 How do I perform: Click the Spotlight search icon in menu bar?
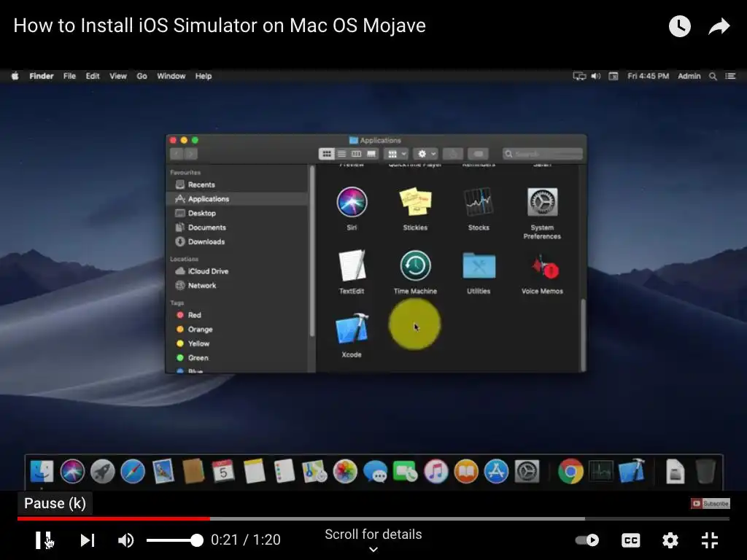click(713, 76)
